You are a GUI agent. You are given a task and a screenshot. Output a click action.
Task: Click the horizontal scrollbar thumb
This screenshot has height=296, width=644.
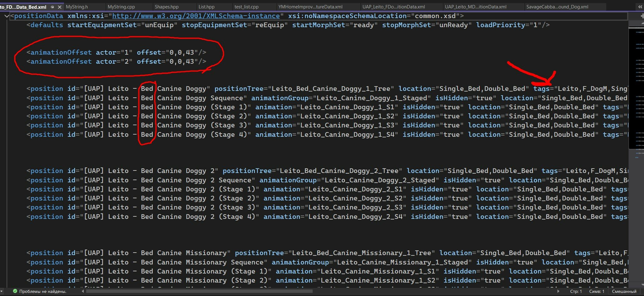click(x=200, y=291)
